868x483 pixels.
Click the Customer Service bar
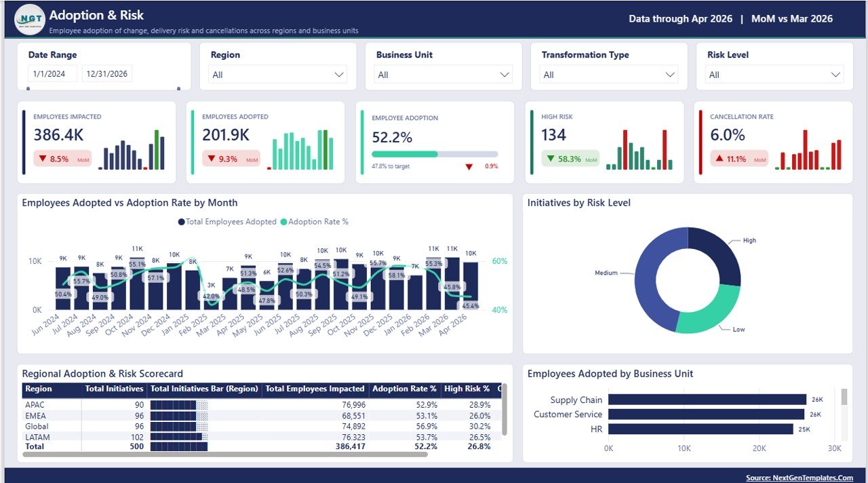click(706, 414)
